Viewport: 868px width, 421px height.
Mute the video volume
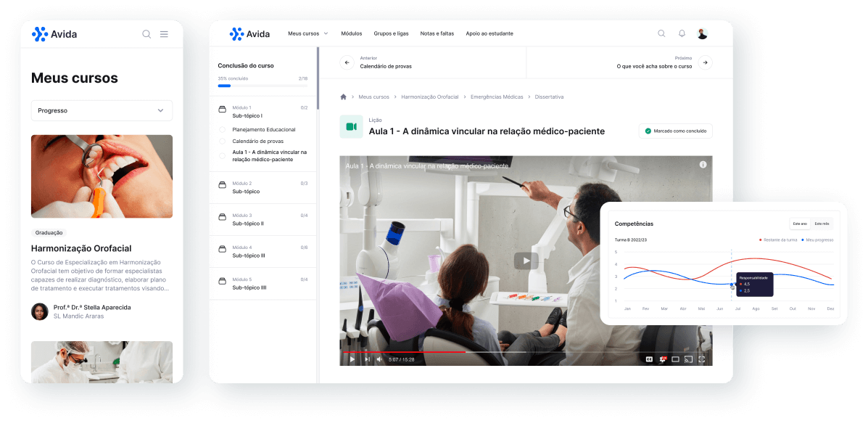coord(378,359)
